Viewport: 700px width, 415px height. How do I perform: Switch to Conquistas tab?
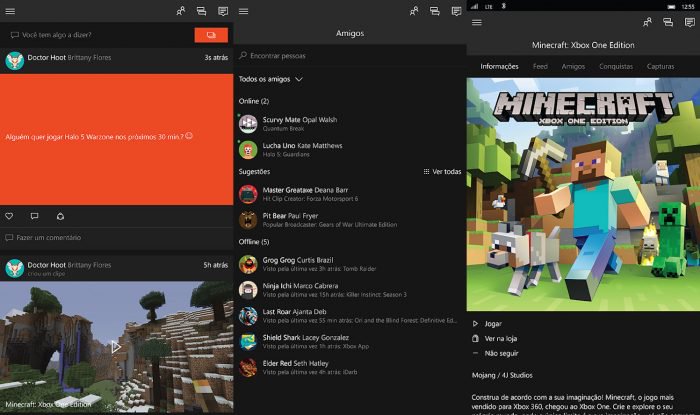616,66
